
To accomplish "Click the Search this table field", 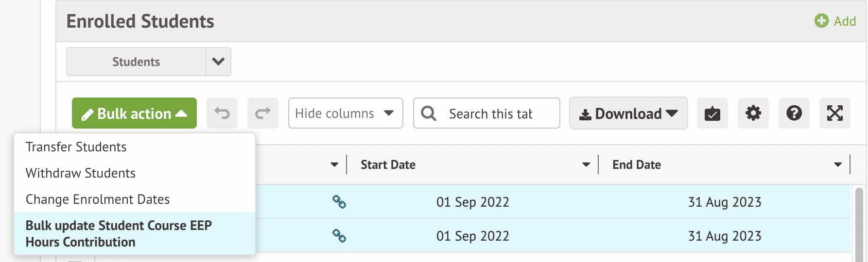I will click(x=491, y=114).
